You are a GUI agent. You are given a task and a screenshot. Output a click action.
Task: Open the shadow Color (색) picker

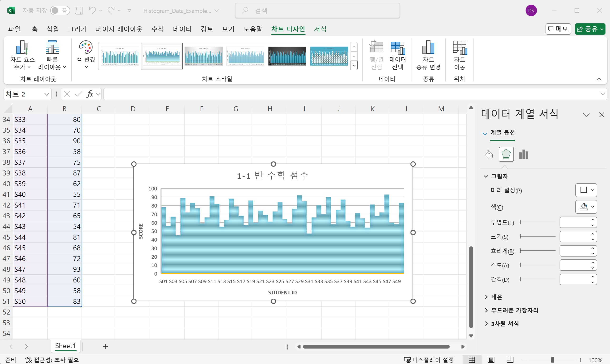586,207
